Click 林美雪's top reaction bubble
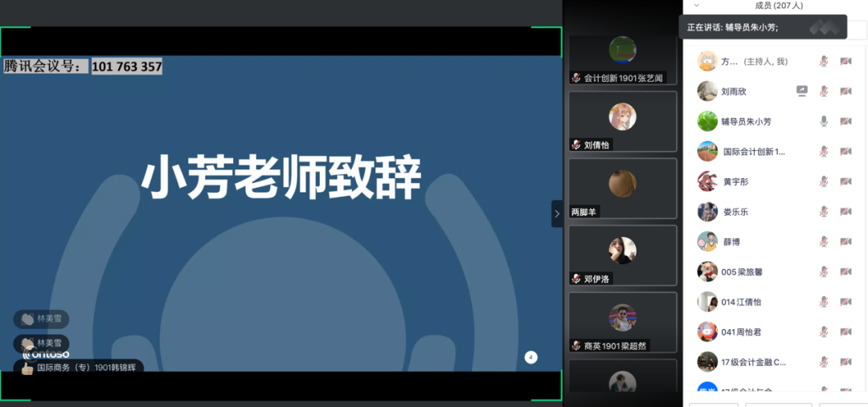Screen dimensions: 868x407 click(41, 319)
